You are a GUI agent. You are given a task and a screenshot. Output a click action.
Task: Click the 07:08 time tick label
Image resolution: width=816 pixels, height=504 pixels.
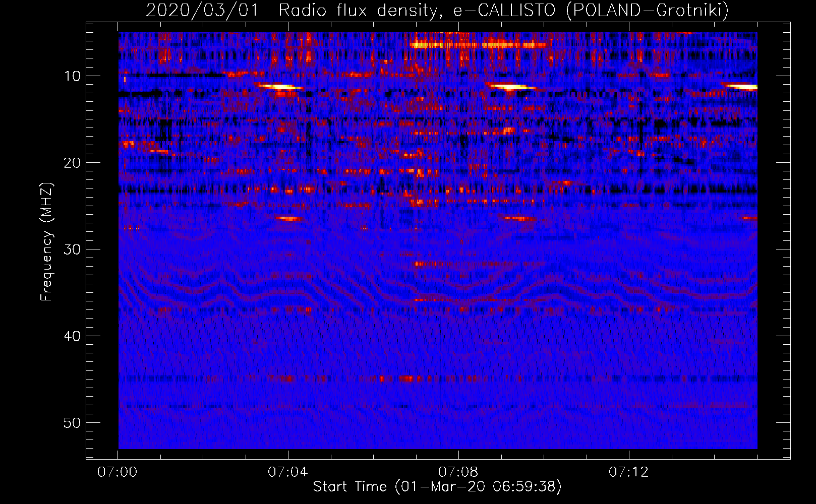tap(458, 472)
